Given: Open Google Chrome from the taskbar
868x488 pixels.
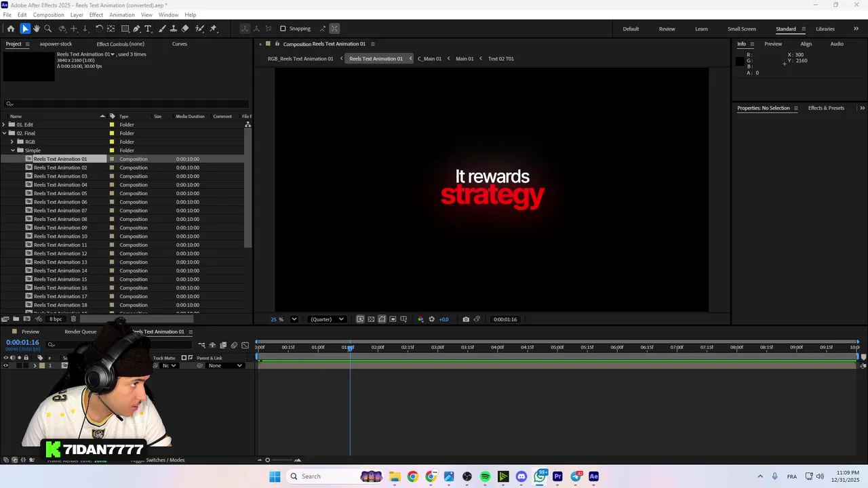Looking at the screenshot, I should [x=412, y=476].
